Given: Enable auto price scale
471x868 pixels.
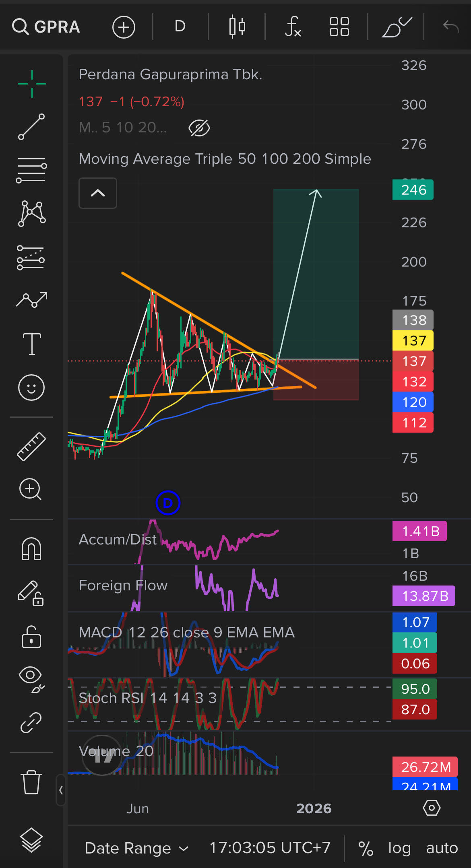Looking at the screenshot, I should (x=442, y=848).
